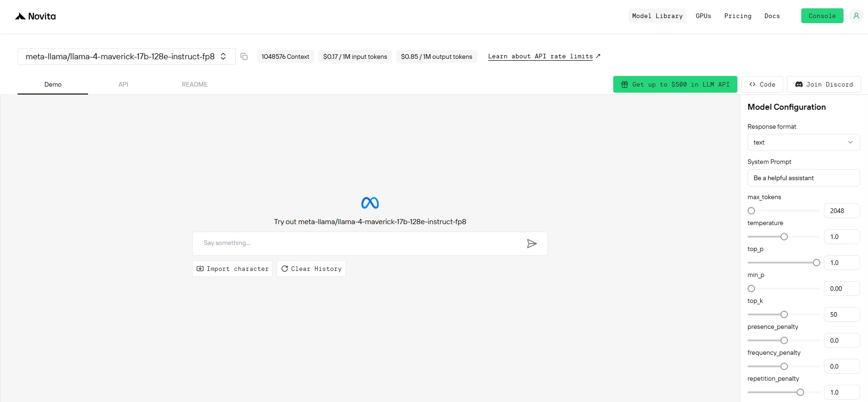This screenshot has width=868, height=402.
Task: Click the temperature slider handle
Action: coord(784,237)
